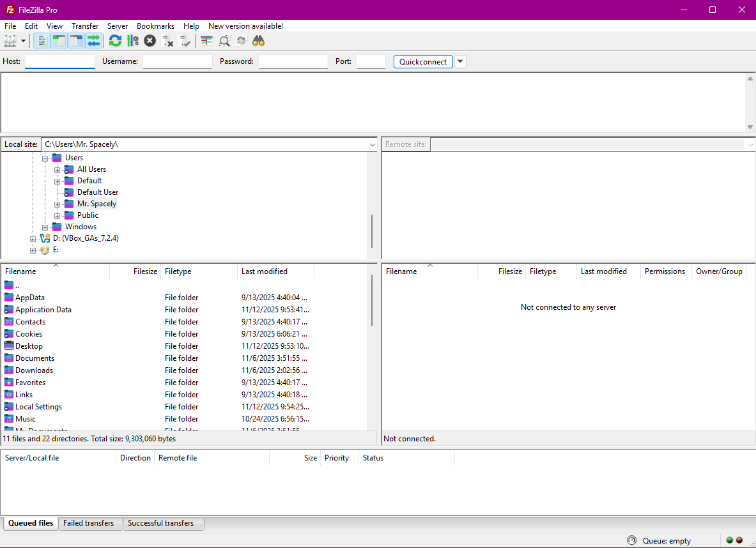
Task: Click the New version available! link
Action: coord(245,26)
